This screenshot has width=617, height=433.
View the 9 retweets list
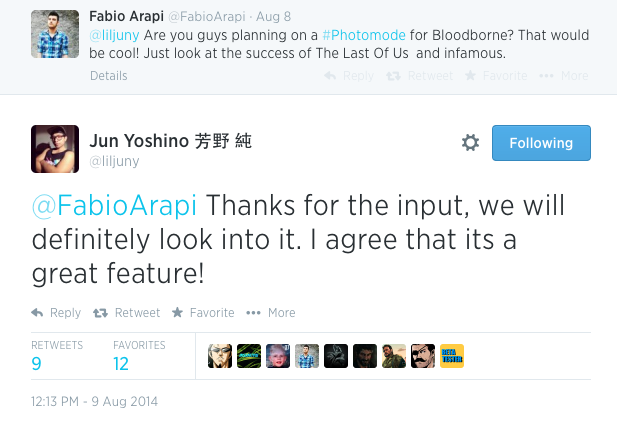coord(37,364)
